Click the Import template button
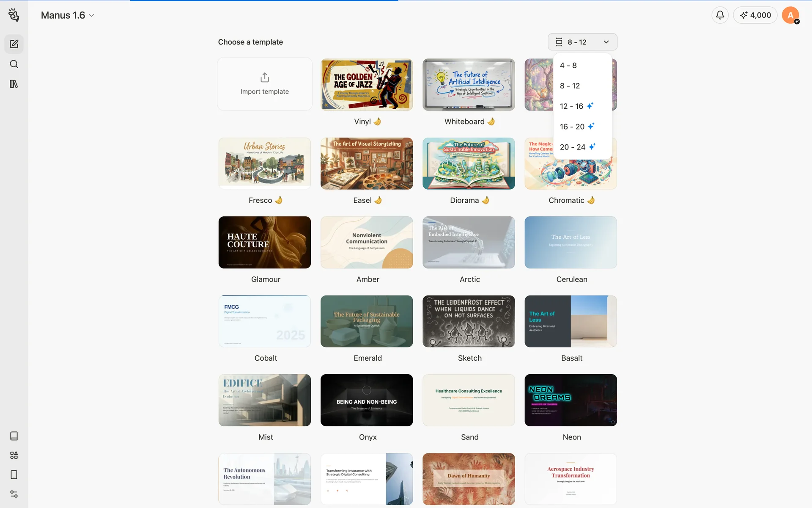Viewport: 812px width, 508px height. (265, 84)
